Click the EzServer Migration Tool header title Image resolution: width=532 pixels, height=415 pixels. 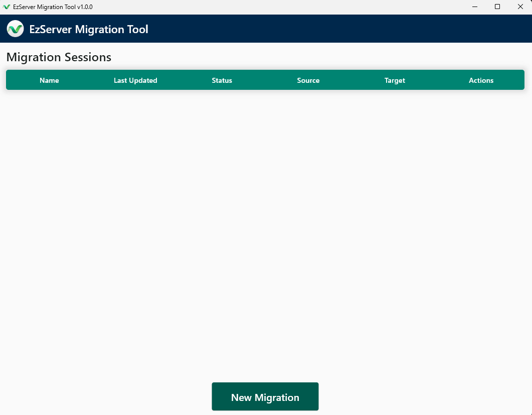pos(89,29)
